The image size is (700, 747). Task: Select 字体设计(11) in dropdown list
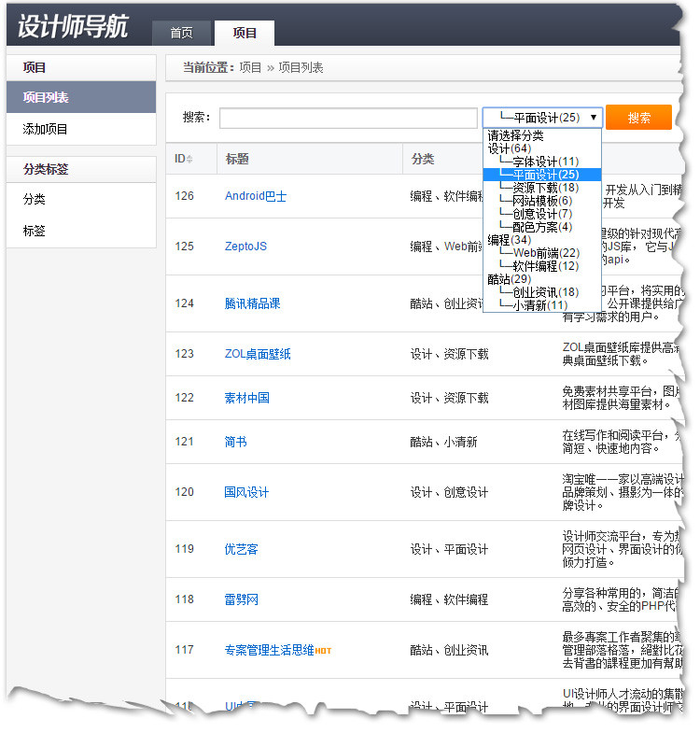tap(545, 162)
